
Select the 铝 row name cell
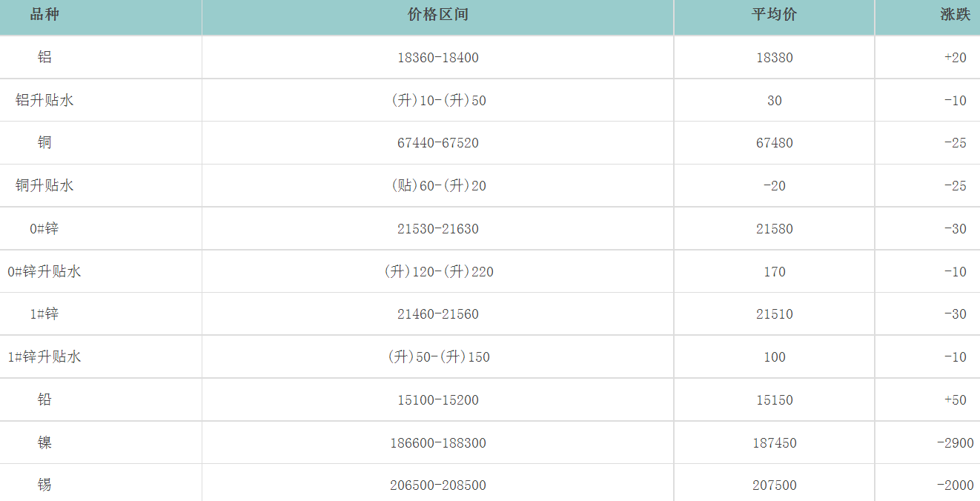point(44,57)
